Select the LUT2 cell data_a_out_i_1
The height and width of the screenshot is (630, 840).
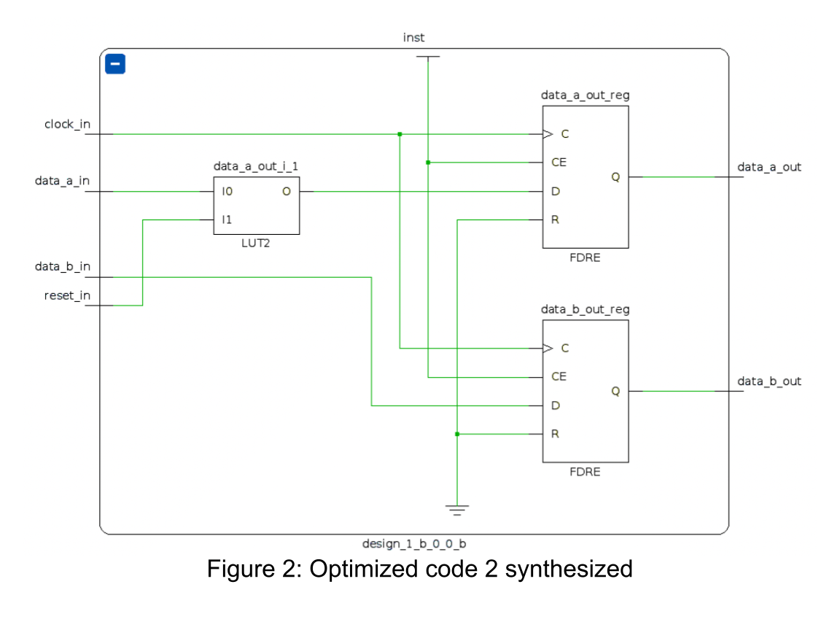point(256,206)
